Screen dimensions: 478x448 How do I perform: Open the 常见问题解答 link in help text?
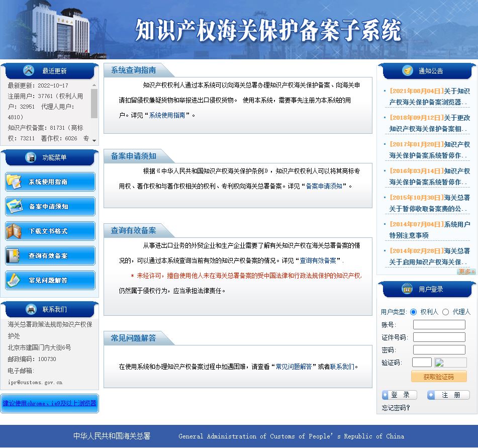294,367
